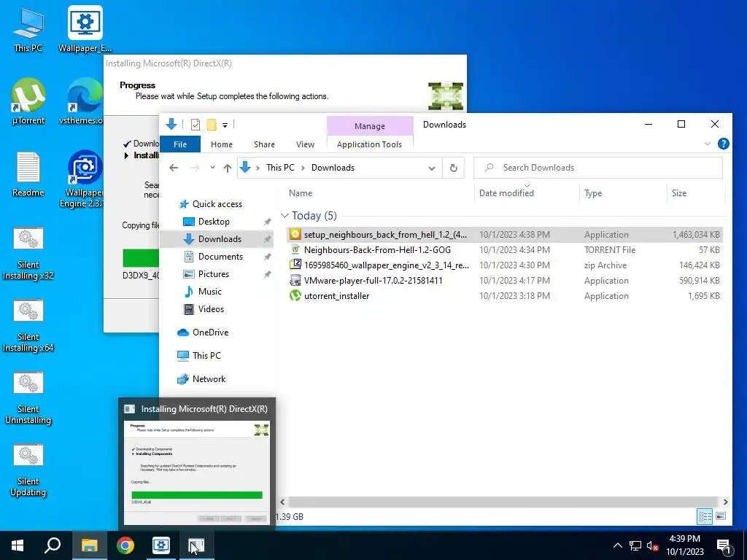Click Downloads in address breadcrumb
The width and height of the screenshot is (747, 560).
coord(333,168)
